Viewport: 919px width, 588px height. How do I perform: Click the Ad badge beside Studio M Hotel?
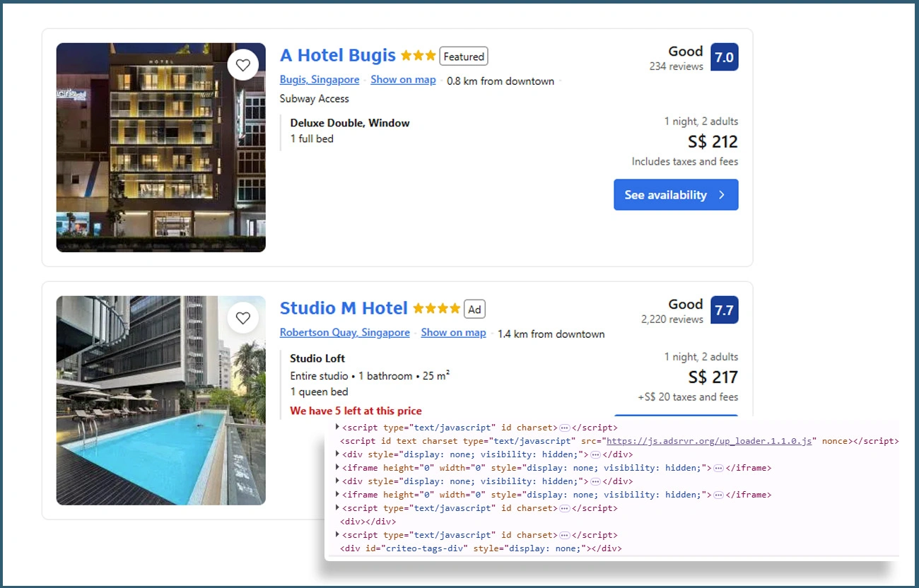click(474, 310)
